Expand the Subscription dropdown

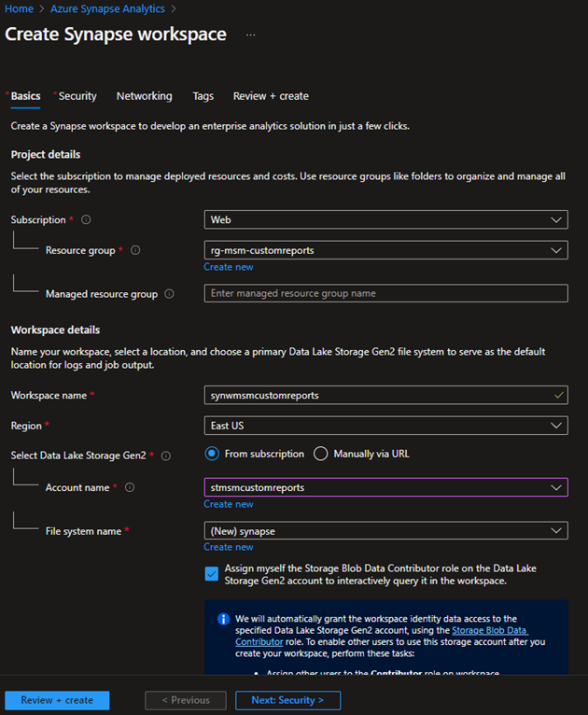(386, 219)
